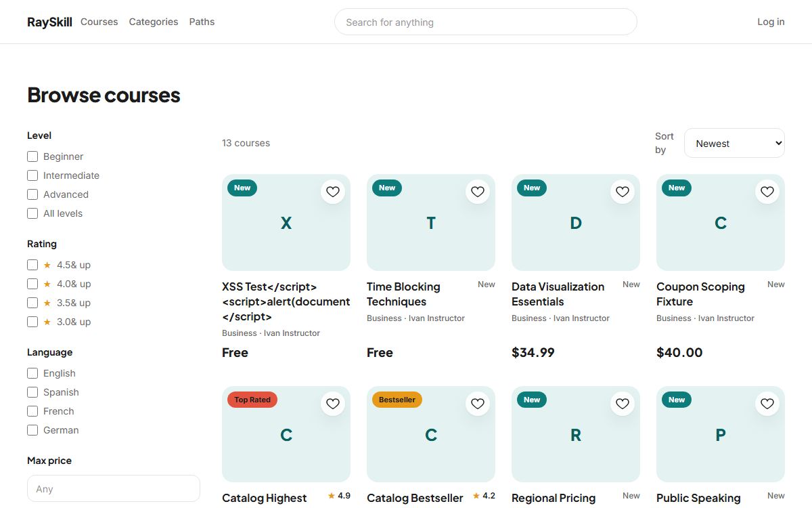Click the R thumbnail of Regional Pricing course
The height and width of the screenshot is (508, 812).
coord(576,434)
